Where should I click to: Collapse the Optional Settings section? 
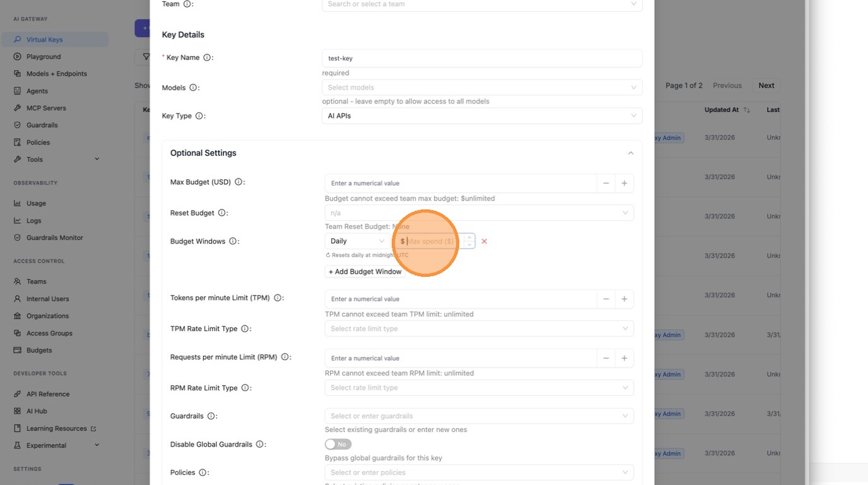(630, 153)
